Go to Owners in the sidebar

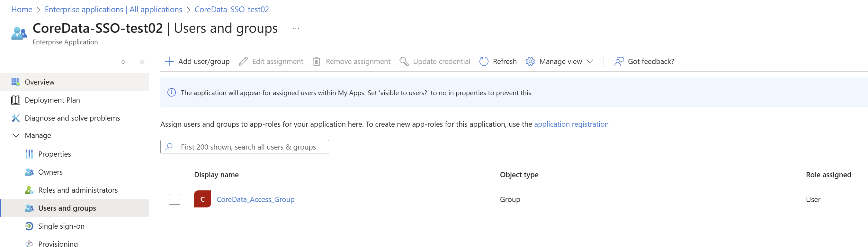pos(50,172)
